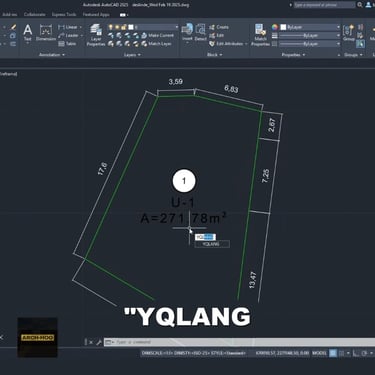The width and height of the screenshot is (375, 375).
Task: Click Make Current layer button
Action: [x=158, y=35]
